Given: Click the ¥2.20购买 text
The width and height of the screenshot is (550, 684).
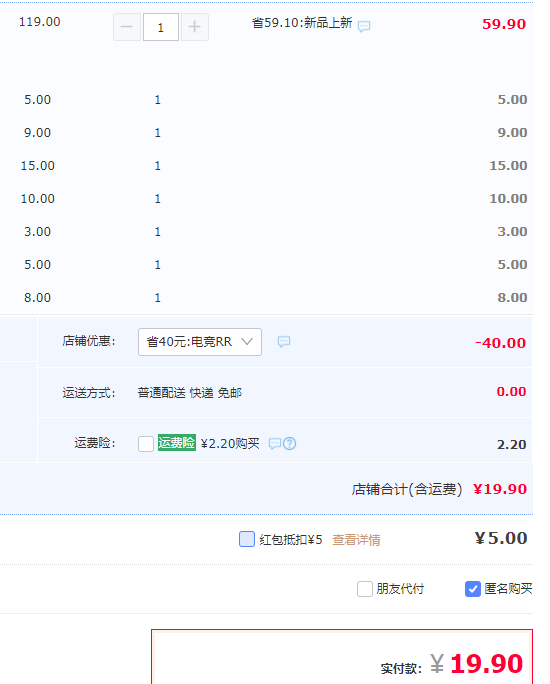Looking at the screenshot, I should (x=230, y=444).
